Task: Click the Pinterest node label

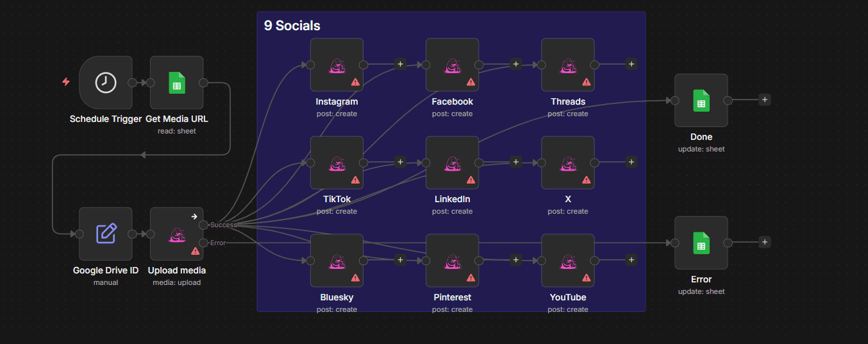Action: pyautogui.click(x=453, y=297)
